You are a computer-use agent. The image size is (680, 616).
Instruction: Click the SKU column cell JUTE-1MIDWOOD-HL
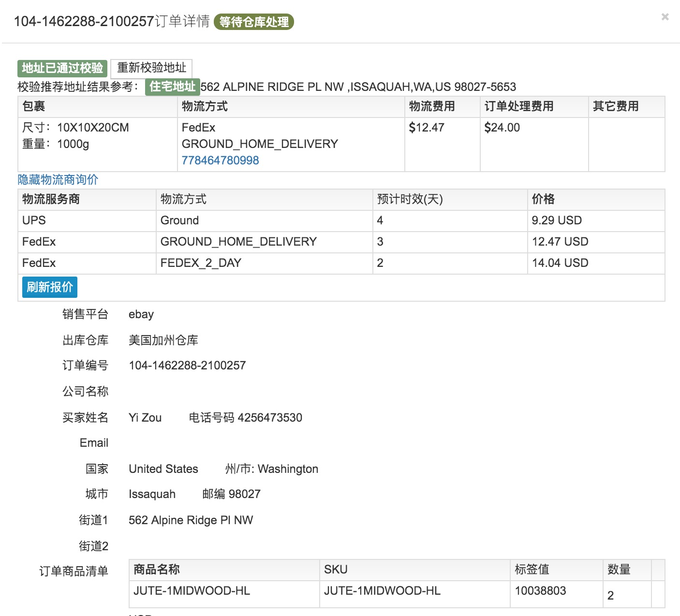tap(382, 591)
